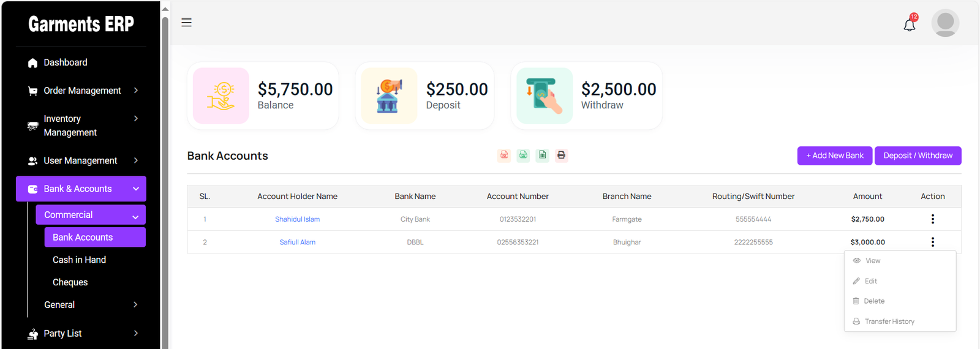Toggle the hamburger sidebar menu
The image size is (980, 349).
pos(187,23)
